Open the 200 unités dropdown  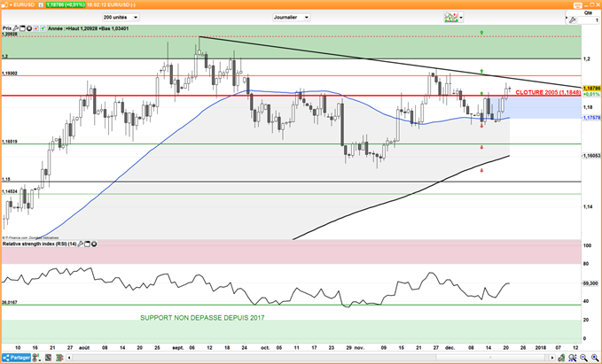click(121, 17)
